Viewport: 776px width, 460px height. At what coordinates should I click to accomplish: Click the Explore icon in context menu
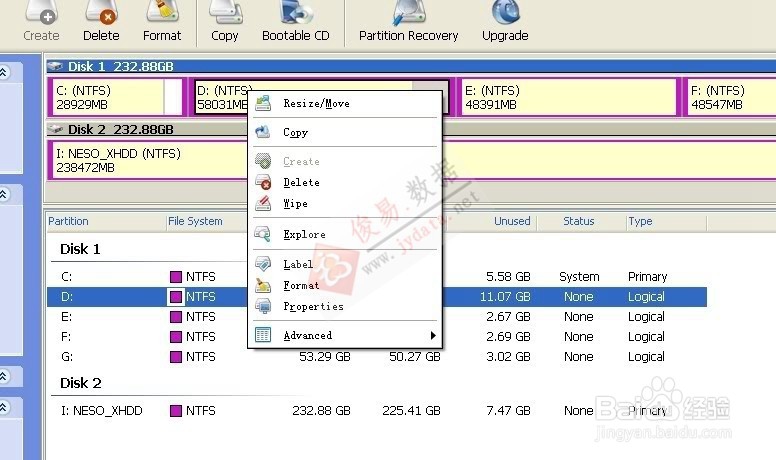[x=263, y=234]
